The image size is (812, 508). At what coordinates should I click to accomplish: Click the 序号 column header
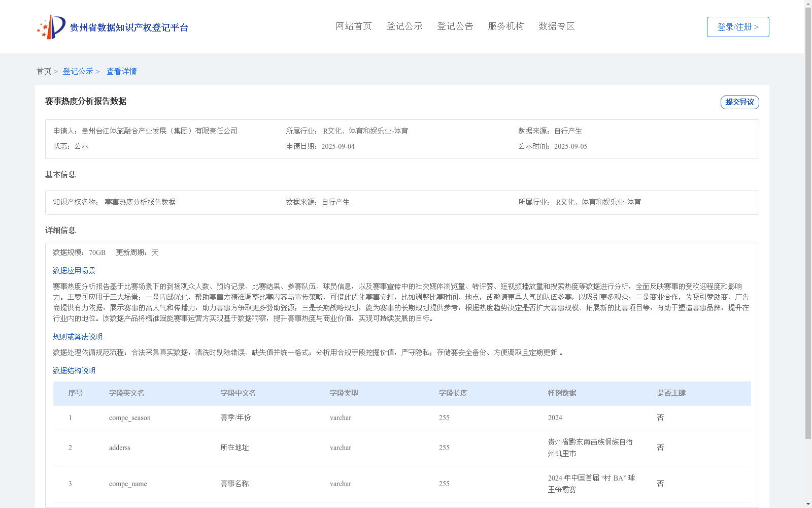tap(76, 393)
